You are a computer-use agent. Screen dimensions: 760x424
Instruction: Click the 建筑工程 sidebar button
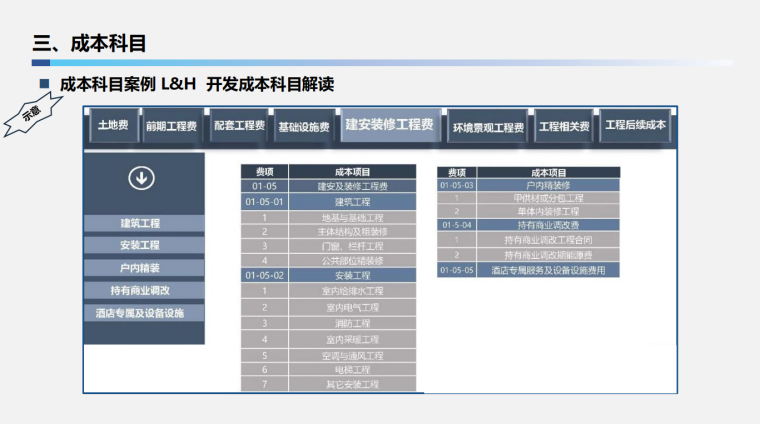coord(141,223)
